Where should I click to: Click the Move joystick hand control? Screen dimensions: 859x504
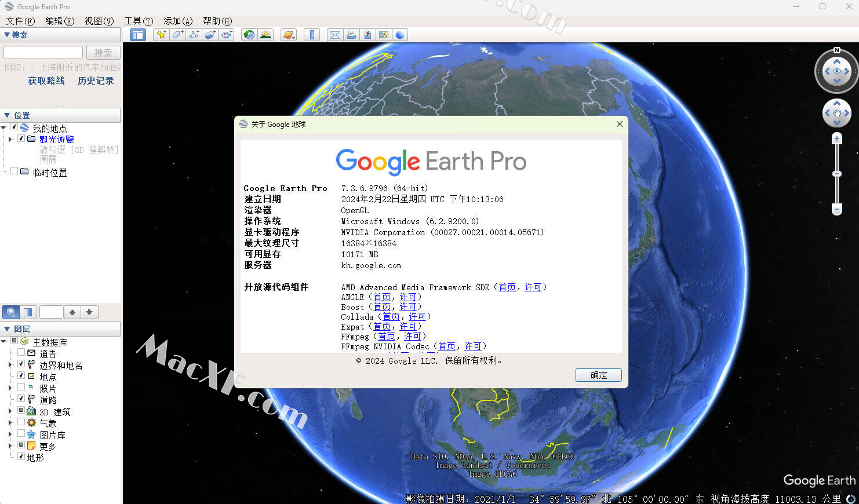(x=837, y=113)
